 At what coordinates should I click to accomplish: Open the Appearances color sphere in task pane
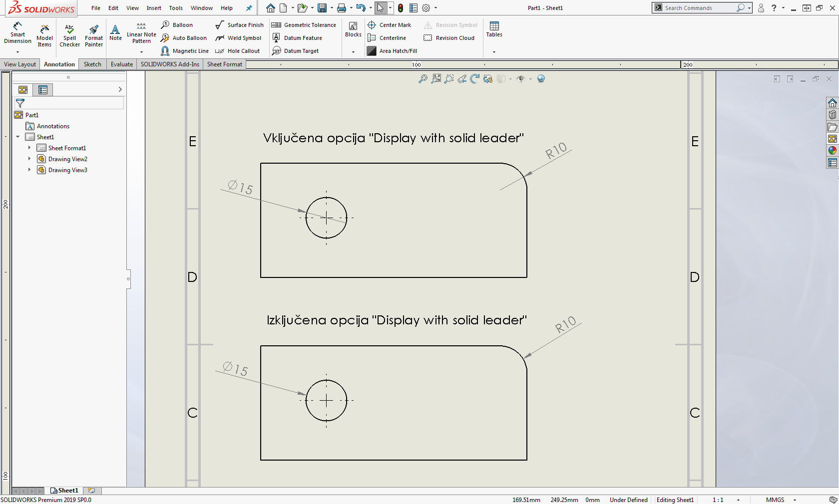832,151
